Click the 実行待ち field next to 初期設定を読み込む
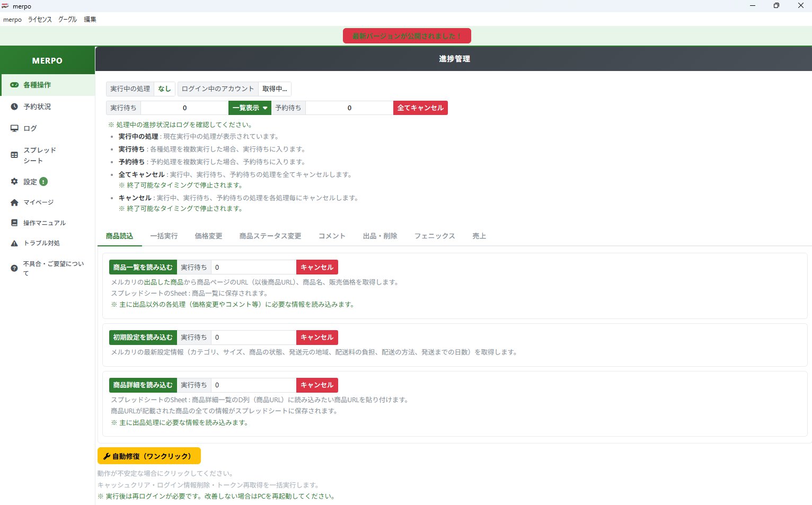812x505 pixels. tap(253, 338)
